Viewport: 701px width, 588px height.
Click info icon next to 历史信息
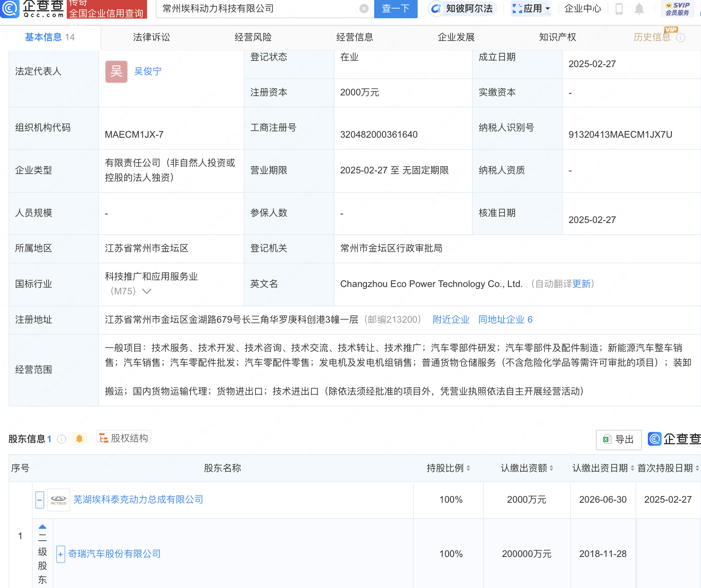[x=680, y=38]
